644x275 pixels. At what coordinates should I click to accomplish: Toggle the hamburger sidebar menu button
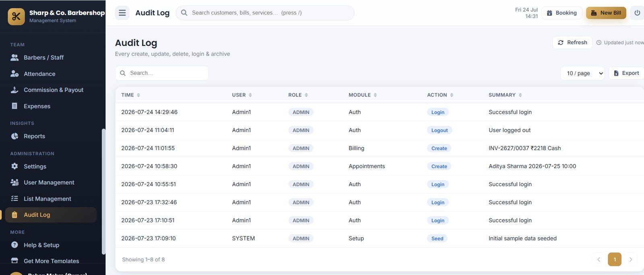point(122,13)
